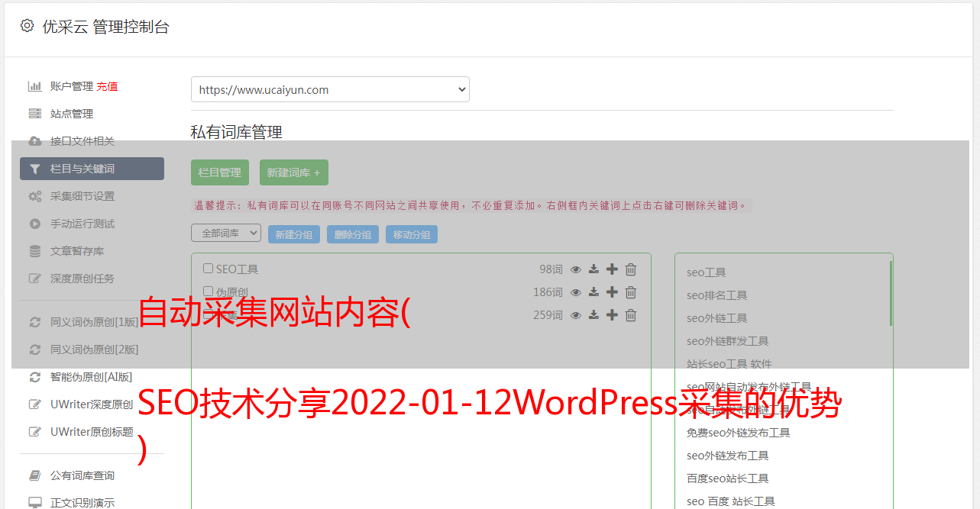Open the 全部词库 group dropdown
Screen dimensions: 980x509
point(226,233)
